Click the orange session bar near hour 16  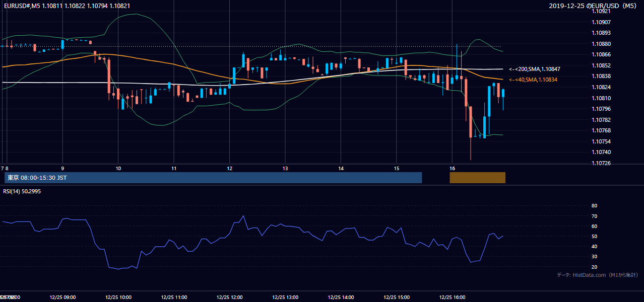point(477,178)
